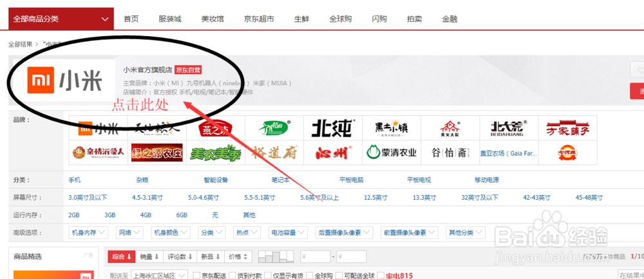Select the 燕之坊 brand logo

pos(216,128)
